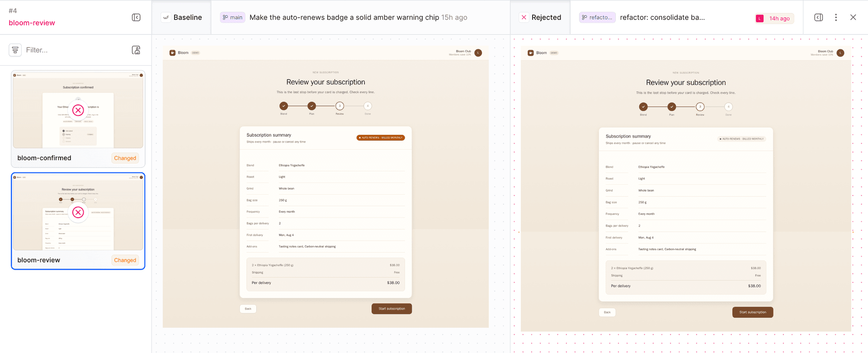Screen dimensions: 868x353
Task: Click Review step 3 circle in baseline
Action: point(340,106)
